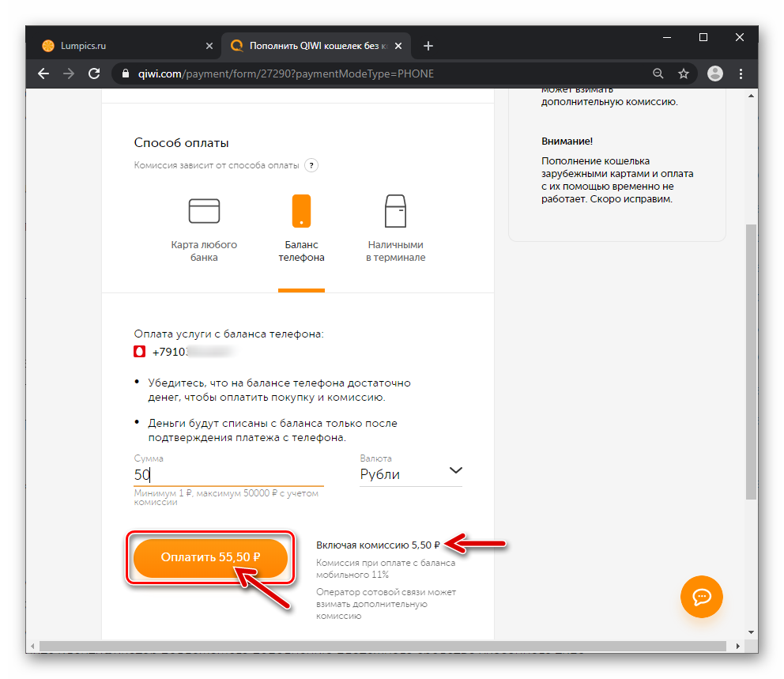This screenshot has width=784, height=679.
Task: Select the phone balance payment icon
Action: pos(301,211)
